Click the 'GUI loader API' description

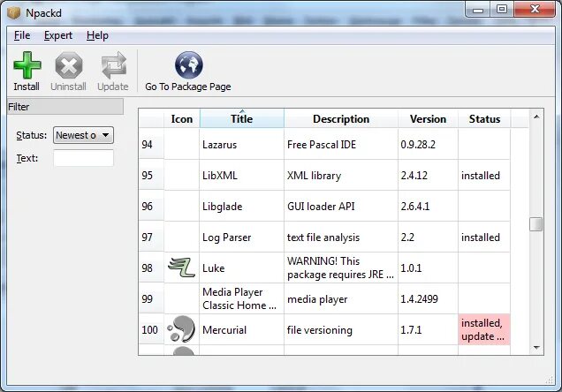[321, 207]
